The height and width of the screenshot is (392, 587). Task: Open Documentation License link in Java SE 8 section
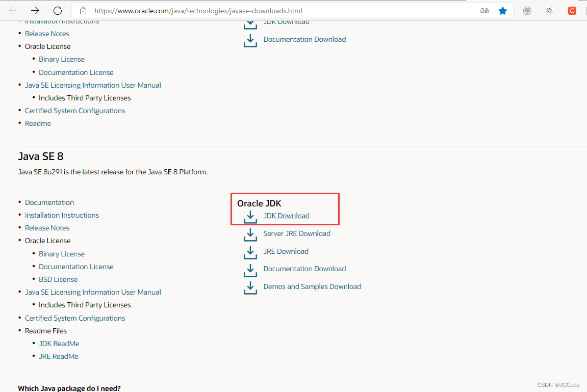pyautogui.click(x=76, y=267)
